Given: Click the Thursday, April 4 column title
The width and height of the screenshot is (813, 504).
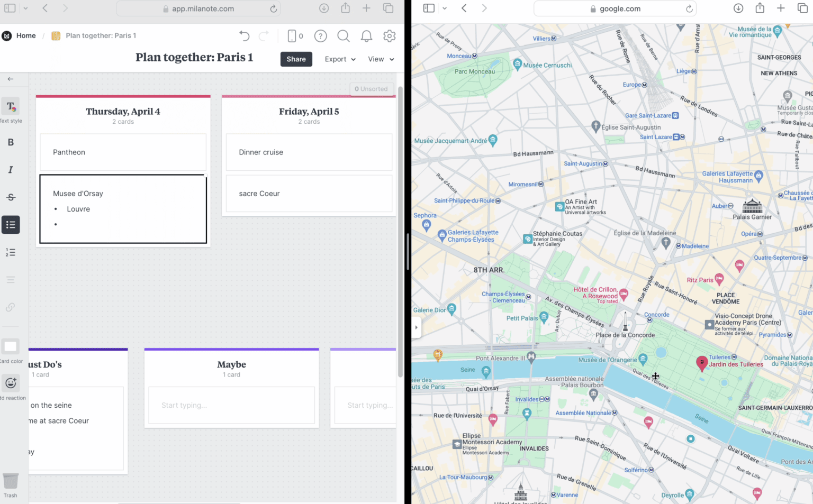Looking at the screenshot, I should click(123, 112).
